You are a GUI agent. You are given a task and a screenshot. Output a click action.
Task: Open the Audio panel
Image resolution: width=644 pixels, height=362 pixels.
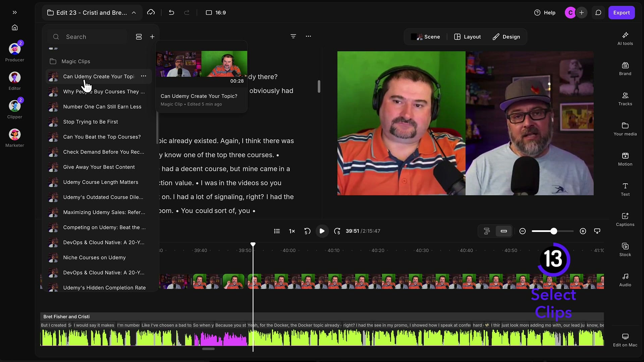tap(625, 280)
